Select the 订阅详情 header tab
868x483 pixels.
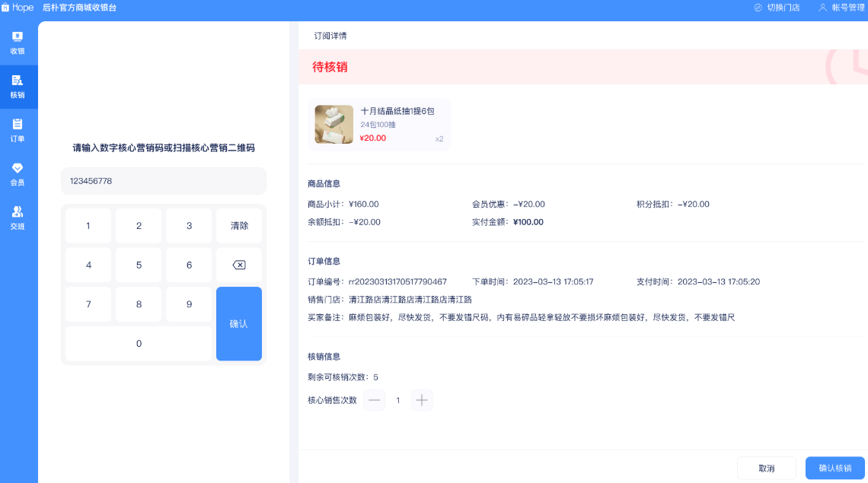tap(330, 36)
